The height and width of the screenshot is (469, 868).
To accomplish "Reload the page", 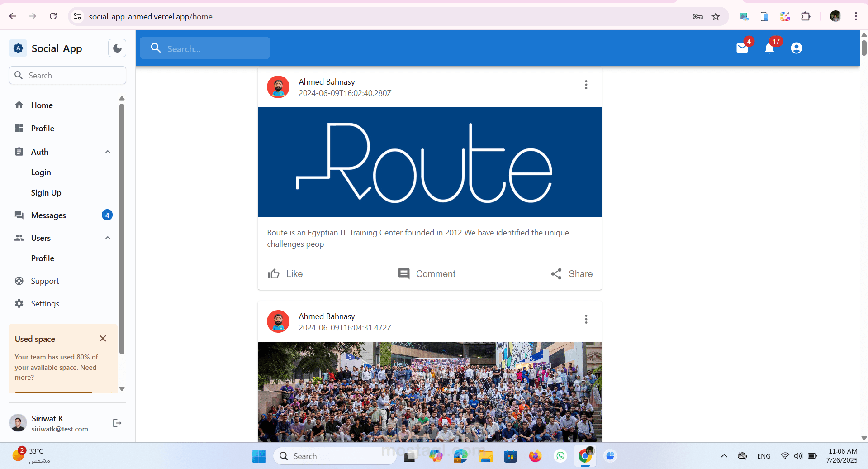I will coord(53,16).
